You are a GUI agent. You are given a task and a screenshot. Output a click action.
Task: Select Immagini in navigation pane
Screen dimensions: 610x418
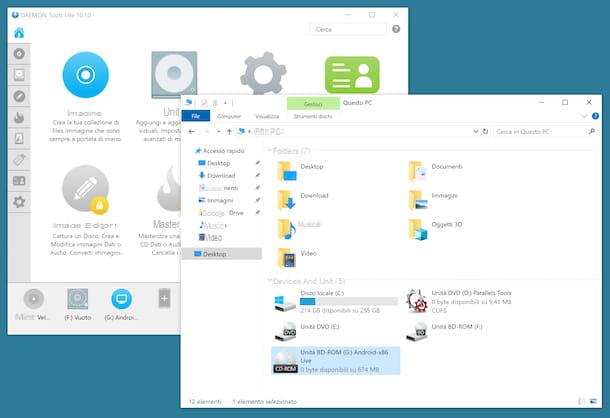click(216, 200)
